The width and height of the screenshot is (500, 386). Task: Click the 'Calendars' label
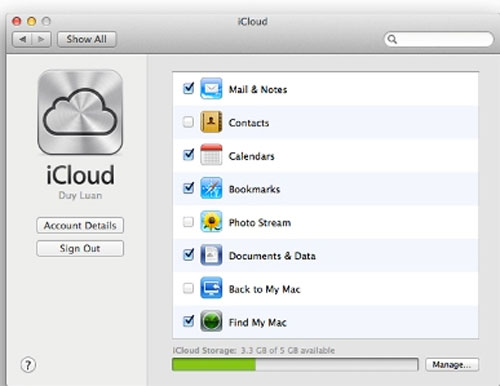251,156
